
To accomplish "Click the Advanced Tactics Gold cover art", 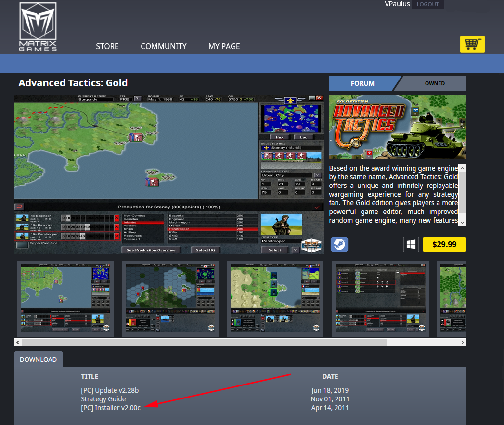I will click(398, 127).
